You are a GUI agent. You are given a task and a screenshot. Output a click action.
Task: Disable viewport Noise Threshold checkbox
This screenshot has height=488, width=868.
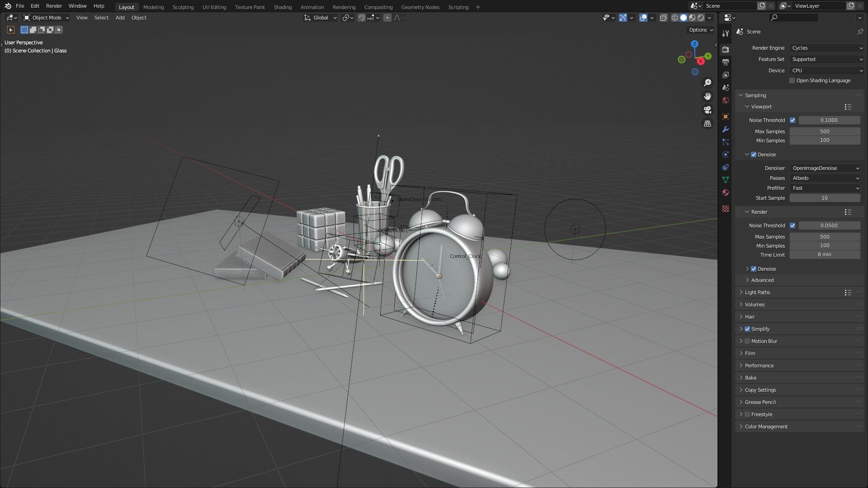tap(793, 120)
